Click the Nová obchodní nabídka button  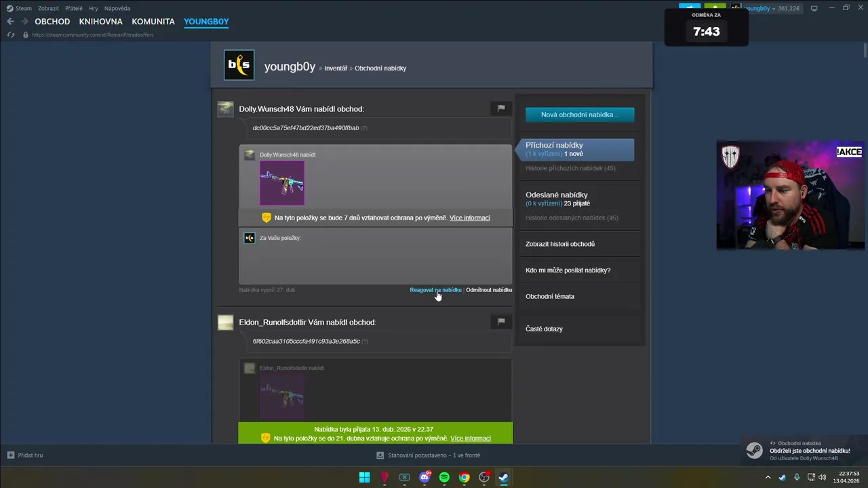(580, 115)
